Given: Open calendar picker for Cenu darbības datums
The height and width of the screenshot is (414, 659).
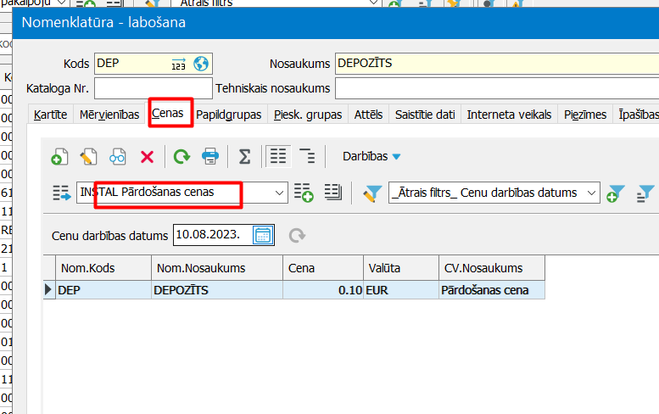Looking at the screenshot, I should [263, 235].
